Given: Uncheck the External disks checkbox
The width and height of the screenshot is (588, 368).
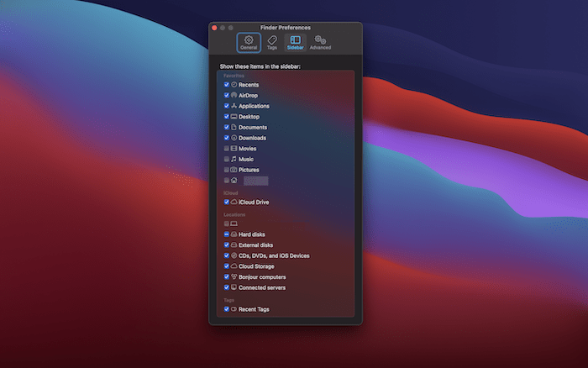Looking at the screenshot, I should (227, 244).
